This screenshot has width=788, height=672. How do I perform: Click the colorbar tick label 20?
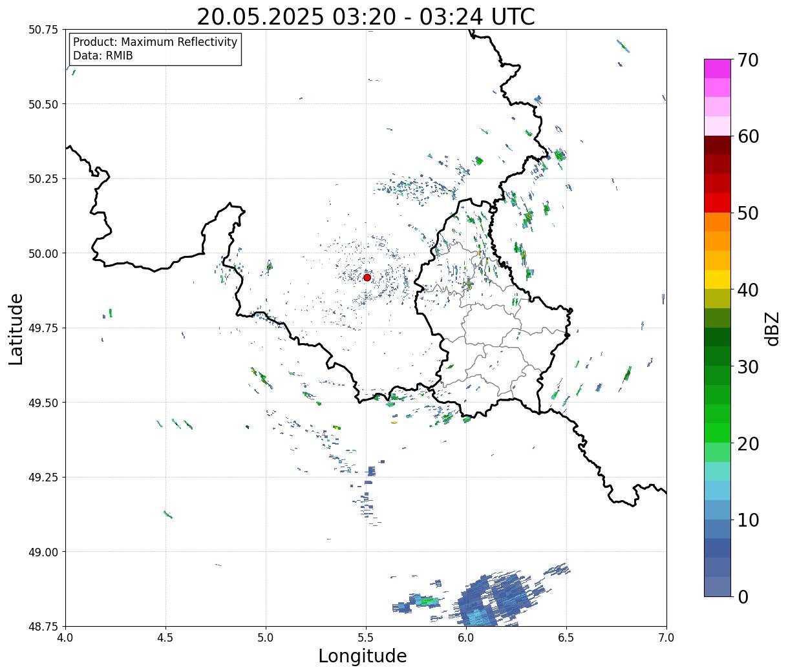click(748, 443)
